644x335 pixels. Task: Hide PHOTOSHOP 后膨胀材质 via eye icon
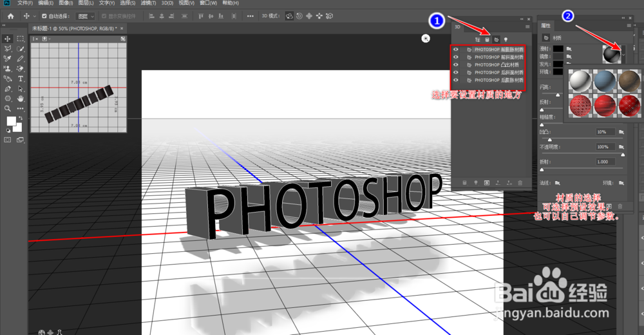(456, 80)
